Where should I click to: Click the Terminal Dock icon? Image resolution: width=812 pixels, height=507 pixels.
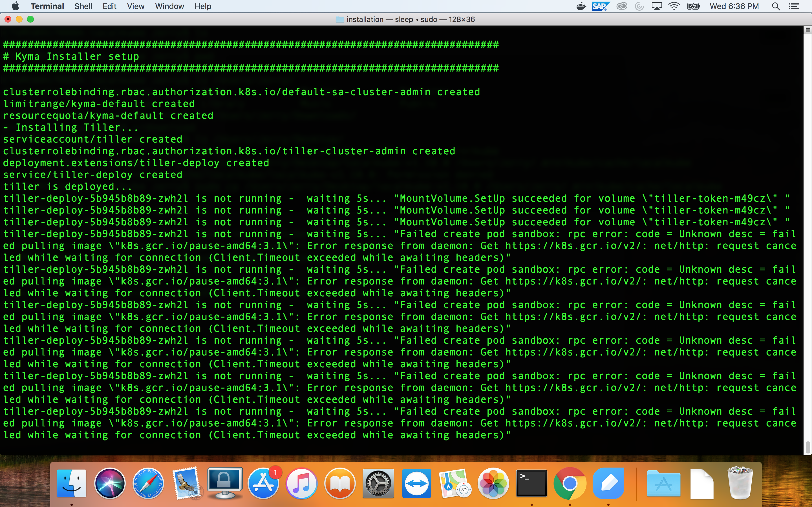tap(531, 483)
